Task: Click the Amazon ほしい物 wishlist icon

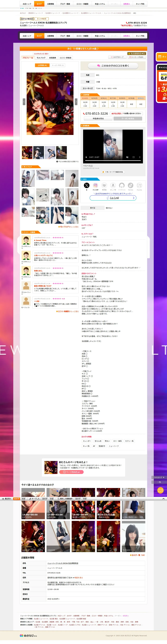Action: click(x=113, y=185)
